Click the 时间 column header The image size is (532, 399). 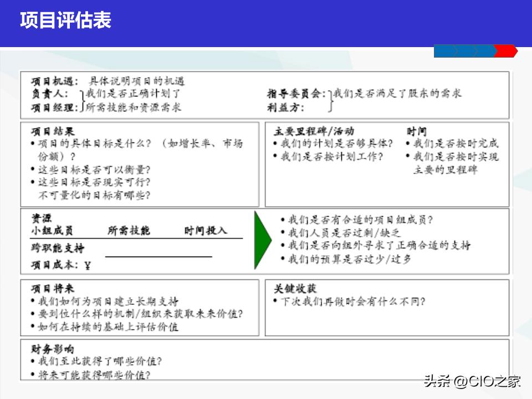[x=417, y=130]
